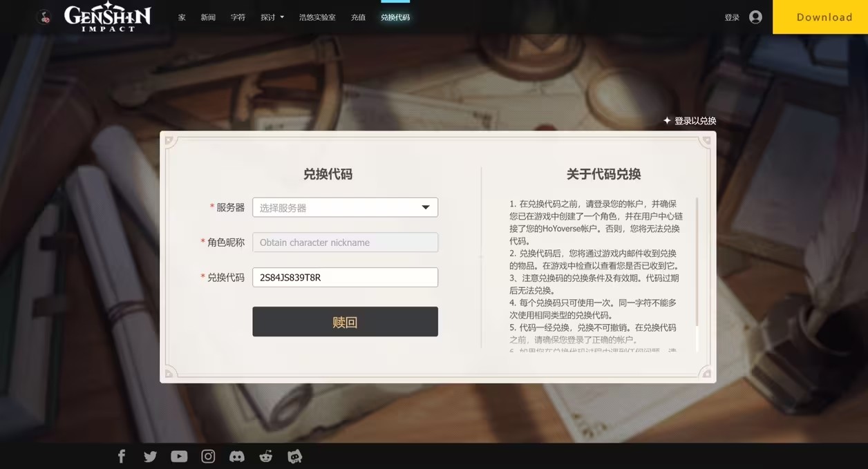Click the 家 menu item

pyautogui.click(x=181, y=17)
